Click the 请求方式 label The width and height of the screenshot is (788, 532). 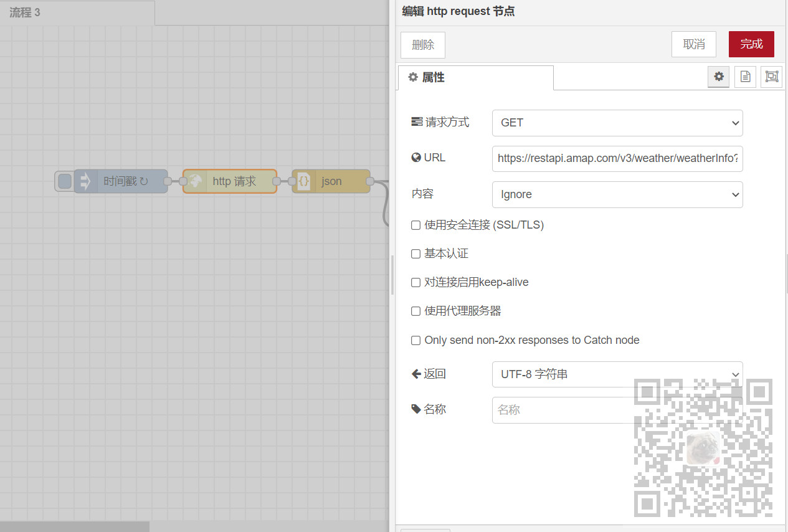coord(440,122)
